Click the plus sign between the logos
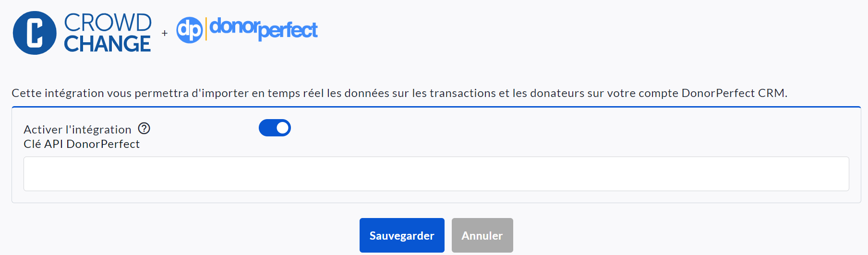Viewport: 868px width, 255px height. point(165,33)
